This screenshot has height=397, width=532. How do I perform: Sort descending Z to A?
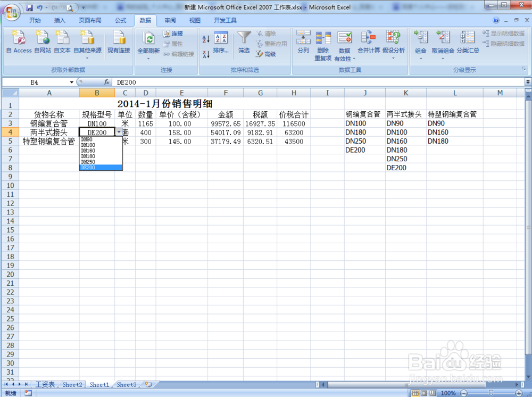[205, 54]
